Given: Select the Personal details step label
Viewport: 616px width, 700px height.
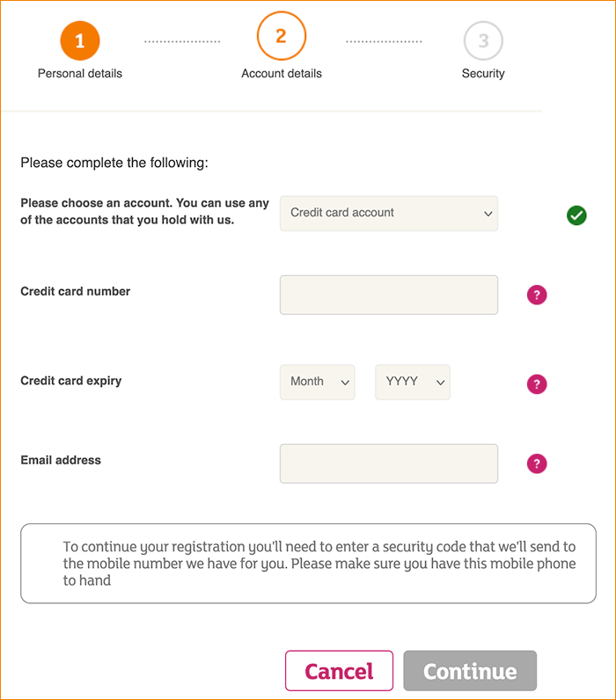Looking at the screenshot, I should coord(80,73).
